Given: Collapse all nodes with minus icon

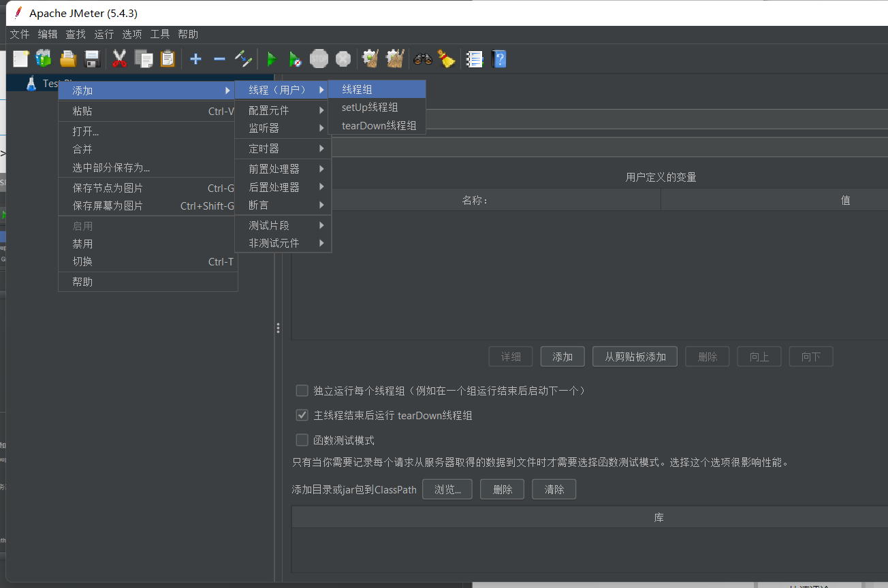Looking at the screenshot, I should coord(219,59).
